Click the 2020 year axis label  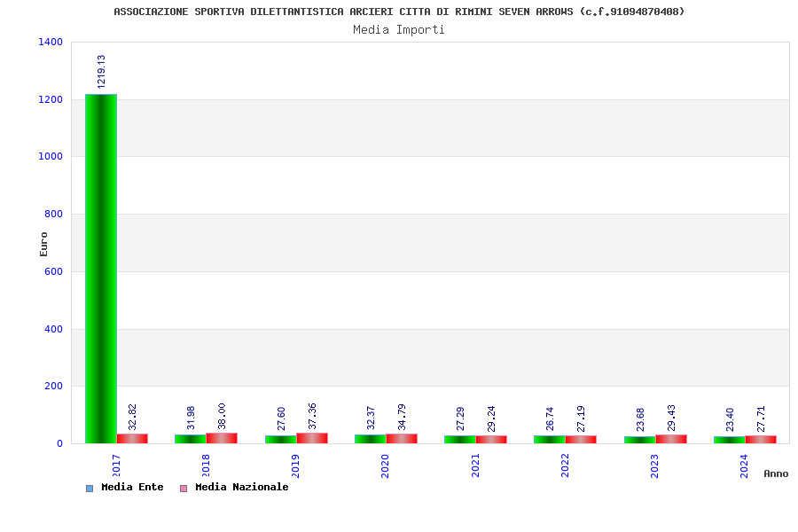pyautogui.click(x=385, y=465)
